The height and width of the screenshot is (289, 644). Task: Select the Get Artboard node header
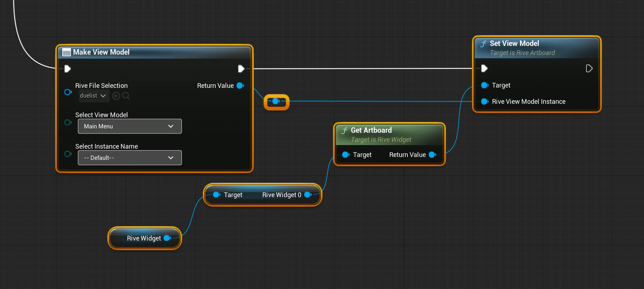coord(371,130)
